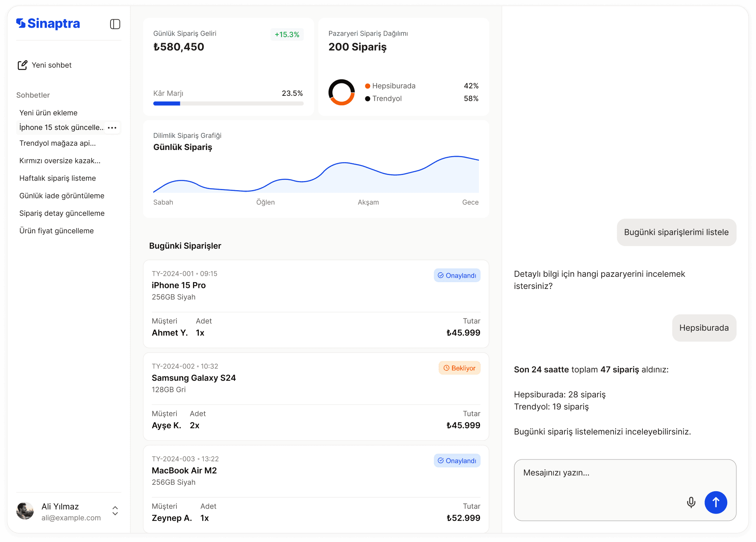Screen dimensions: 756x542
Task: Click the Sinaptra logo
Action: pyautogui.click(x=48, y=23)
